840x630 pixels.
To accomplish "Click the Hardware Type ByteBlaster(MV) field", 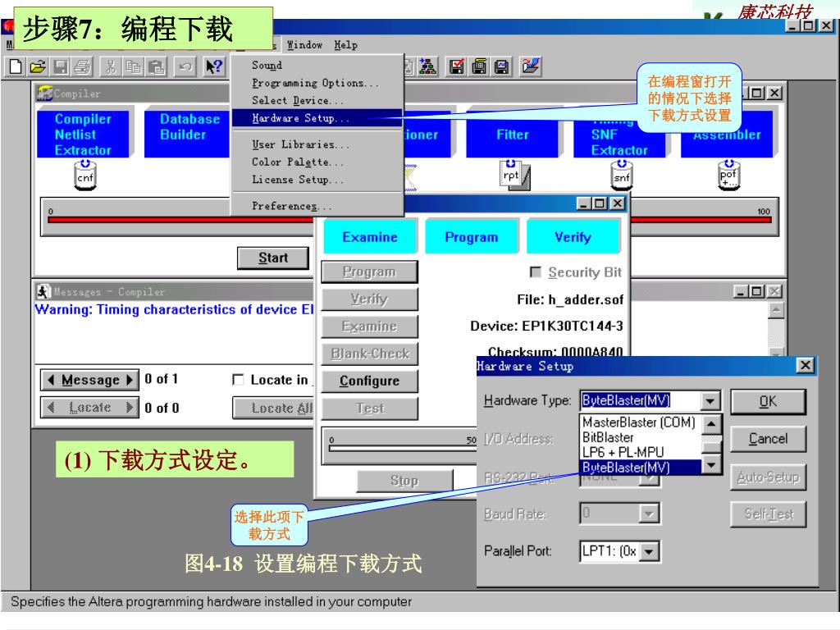I will click(x=640, y=400).
